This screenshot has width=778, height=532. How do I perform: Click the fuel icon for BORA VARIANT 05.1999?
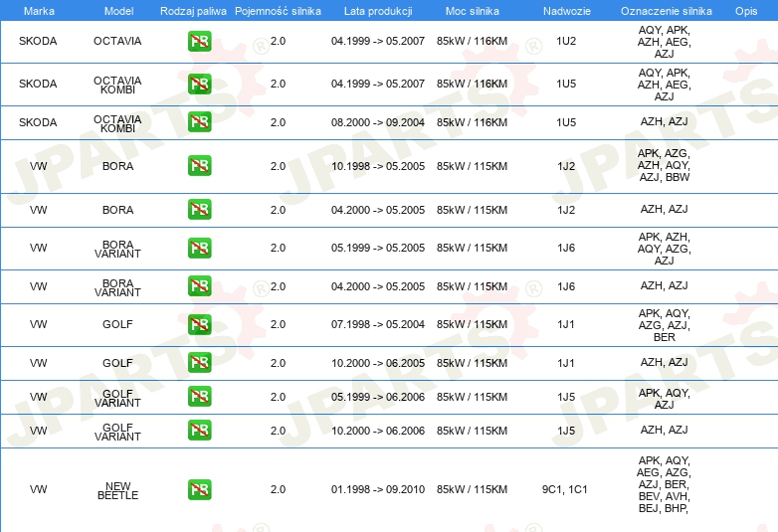[x=199, y=248]
